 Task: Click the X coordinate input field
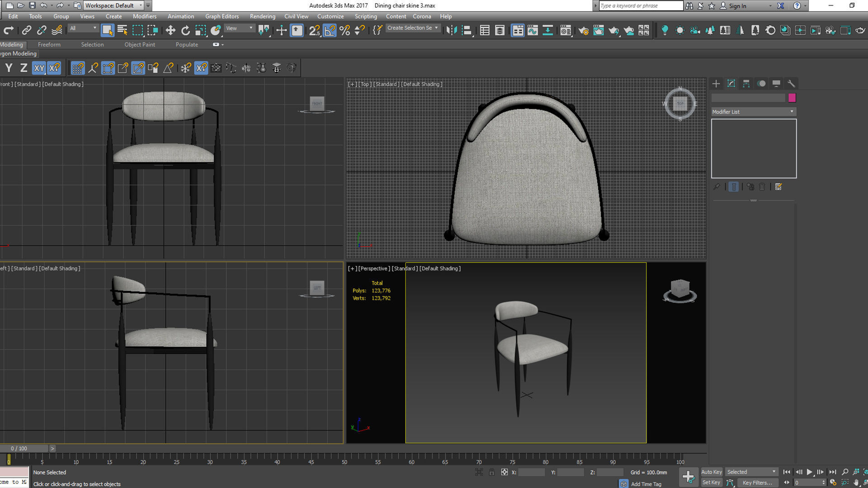click(x=532, y=472)
